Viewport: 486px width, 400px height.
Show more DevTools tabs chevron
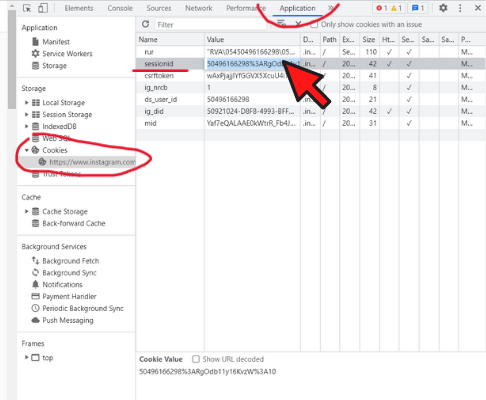coord(330,8)
